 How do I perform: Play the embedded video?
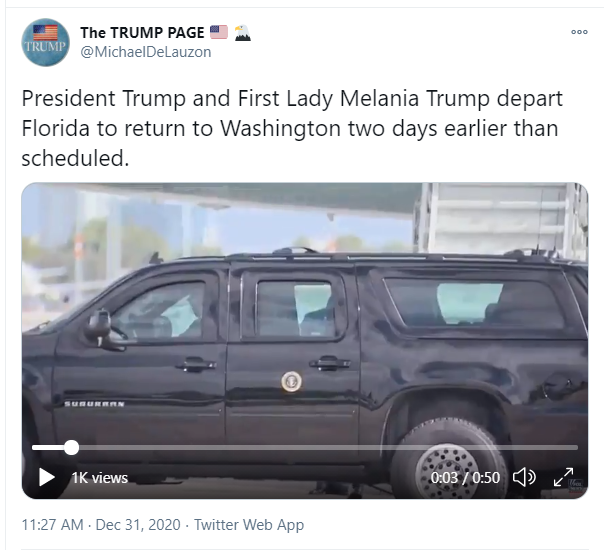[x=46, y=477]
